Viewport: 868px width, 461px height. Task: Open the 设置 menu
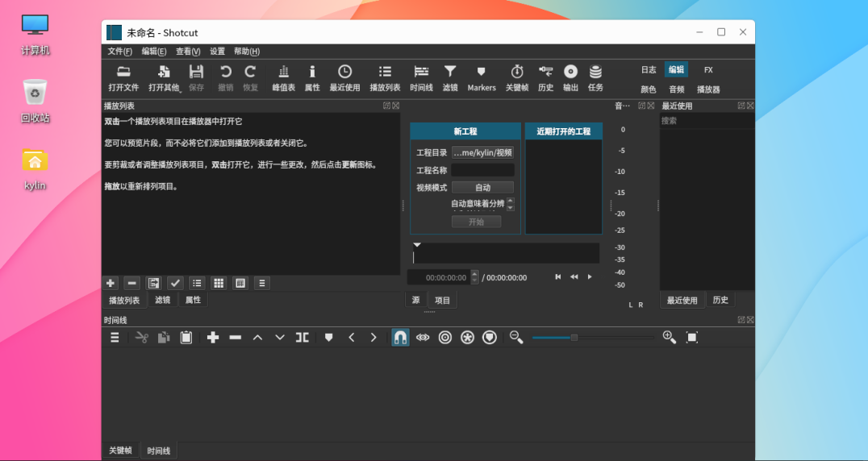pyautogui.click(x=217, y=52)
